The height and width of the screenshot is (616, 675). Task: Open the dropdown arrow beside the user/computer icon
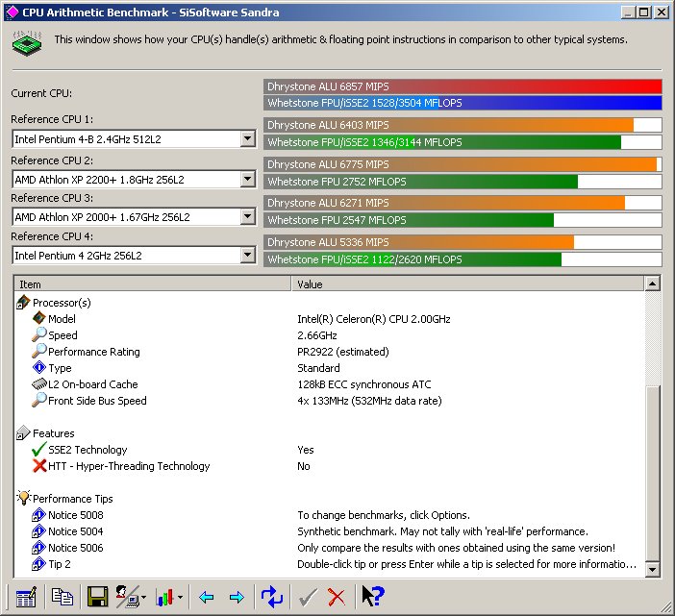[144, 597]
